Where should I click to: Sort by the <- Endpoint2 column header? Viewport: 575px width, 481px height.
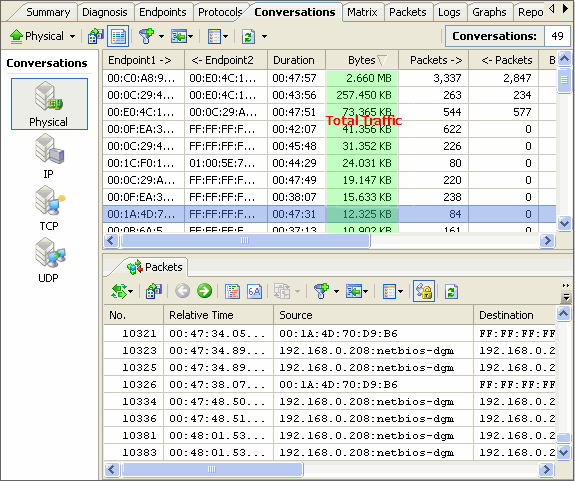(226, 60)
